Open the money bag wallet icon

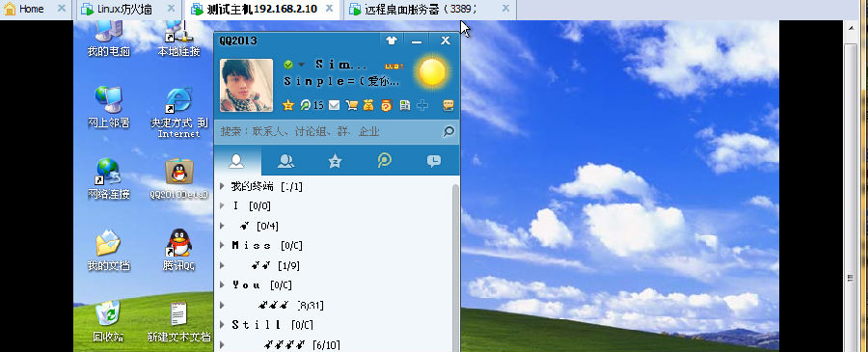368,104
